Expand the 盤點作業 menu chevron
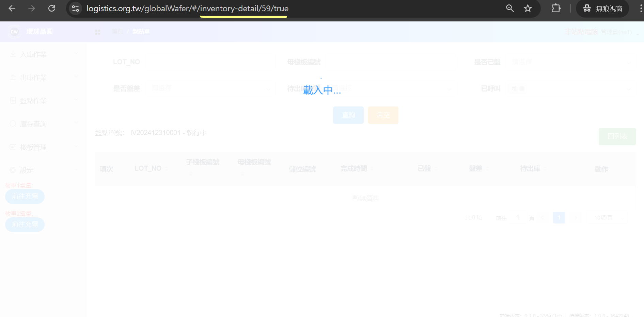 coord(76,100)
